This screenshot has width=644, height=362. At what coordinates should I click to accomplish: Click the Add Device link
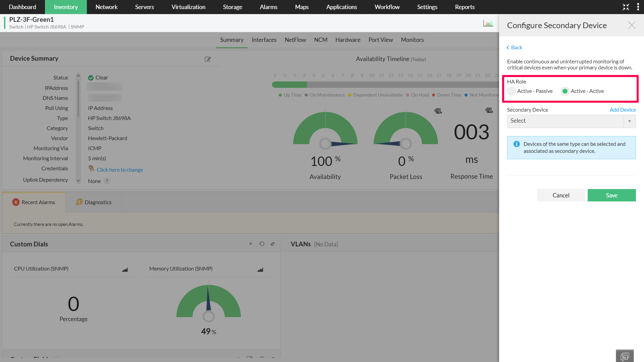(x=623, y=110)
